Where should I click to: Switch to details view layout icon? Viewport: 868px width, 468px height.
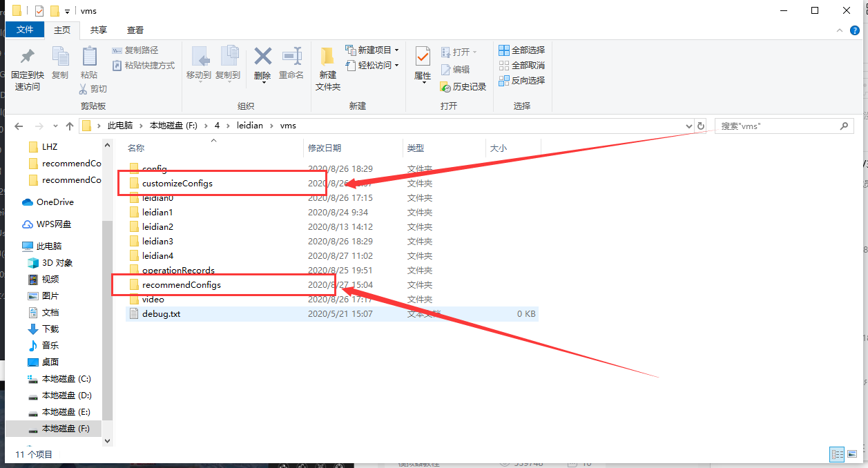coord(837,454)
